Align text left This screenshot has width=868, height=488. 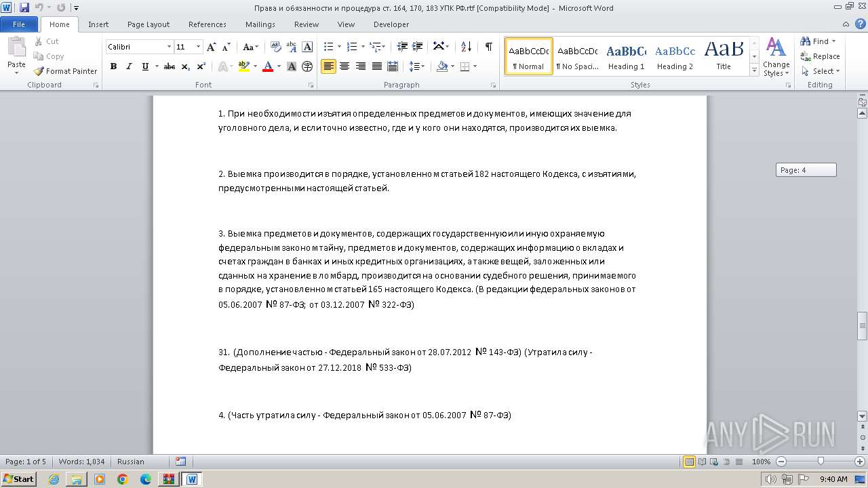(x=328, y=66)
